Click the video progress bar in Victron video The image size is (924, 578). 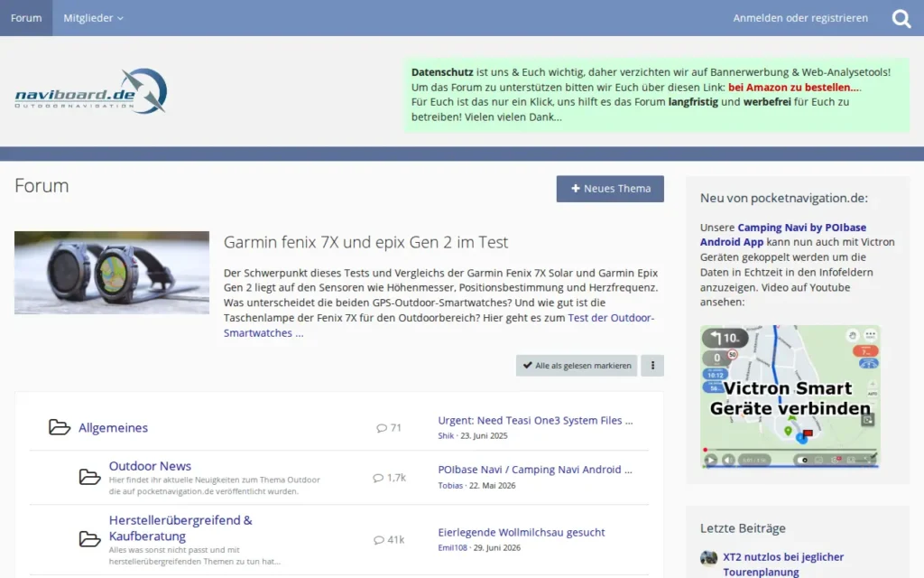(x=790, y=450)
